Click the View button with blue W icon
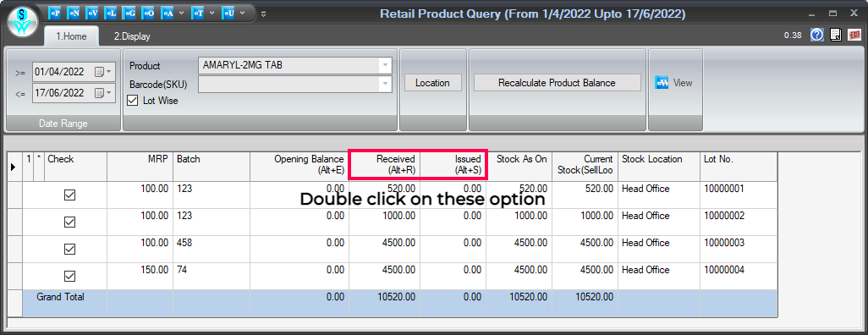Viewport: 868px width, 335px height. pos(673,83)
